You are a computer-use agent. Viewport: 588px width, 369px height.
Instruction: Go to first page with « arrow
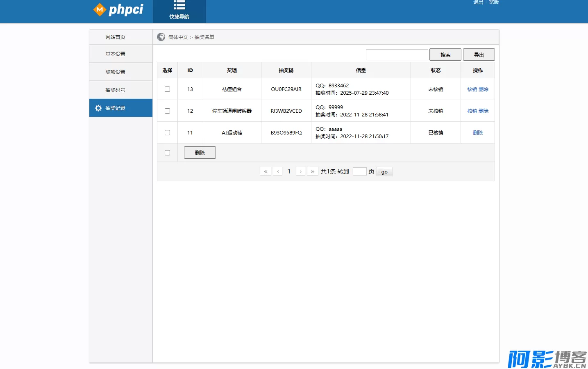pyautogui.click(x=266, y=171)
